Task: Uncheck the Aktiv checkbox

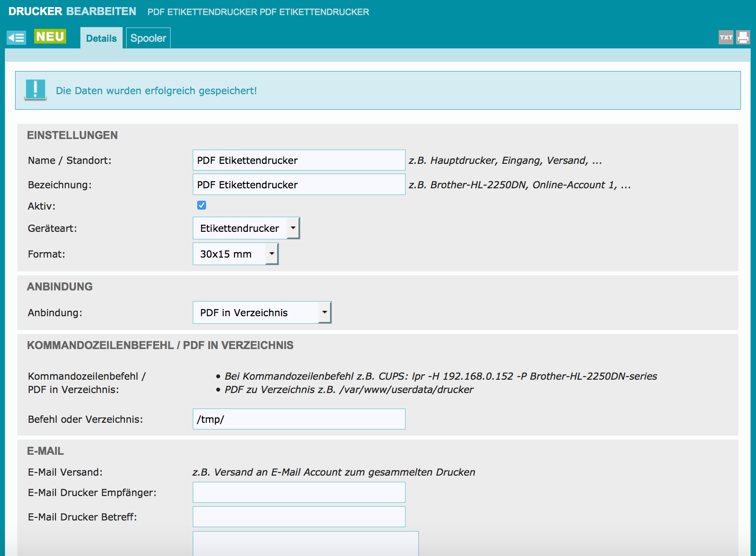Action: coord(202,205)
